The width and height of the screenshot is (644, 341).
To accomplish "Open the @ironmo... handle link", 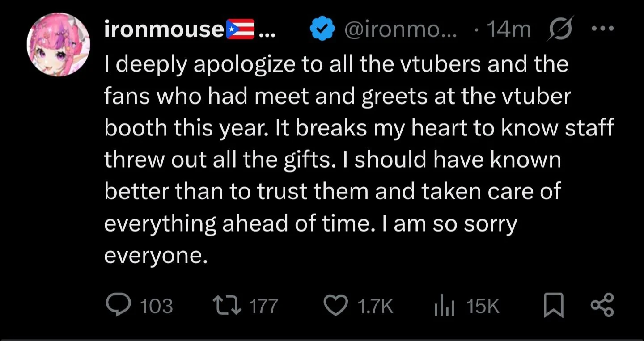I will coord(400,30).
